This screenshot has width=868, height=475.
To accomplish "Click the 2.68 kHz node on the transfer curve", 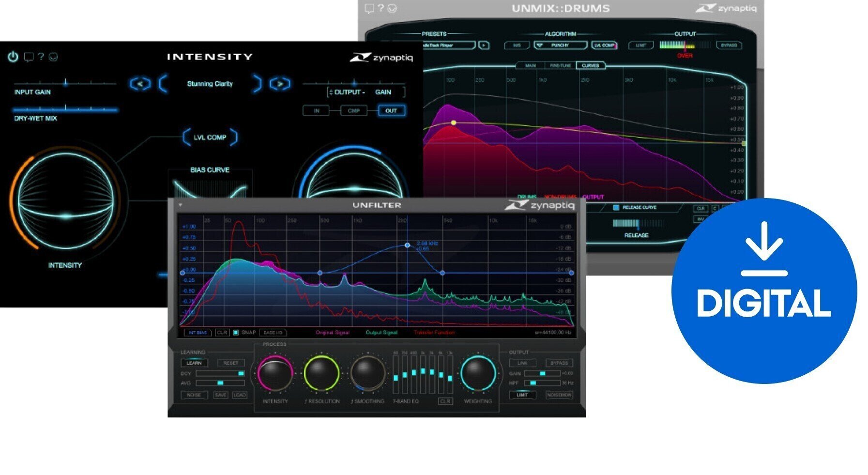I will click(x=407, y=245).
